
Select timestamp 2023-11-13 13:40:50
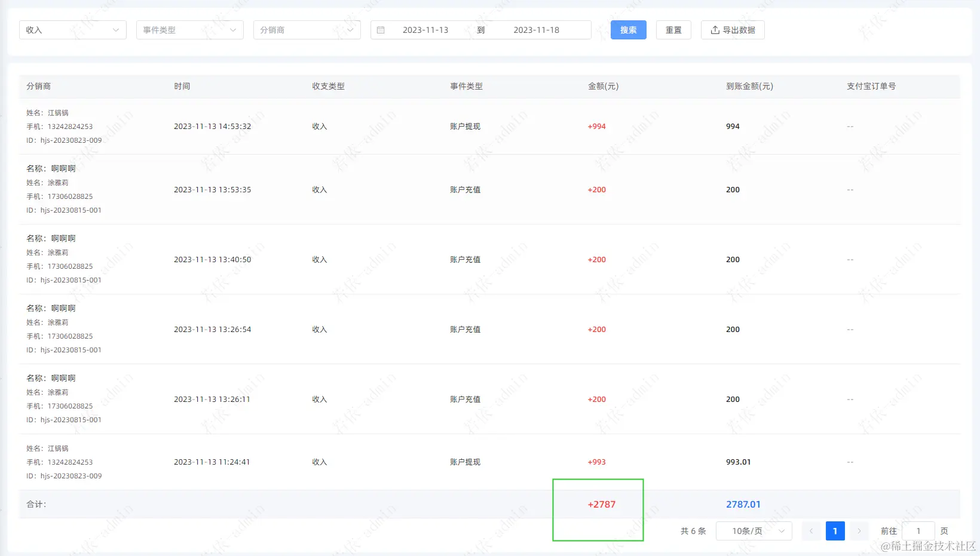click(213, 260)
